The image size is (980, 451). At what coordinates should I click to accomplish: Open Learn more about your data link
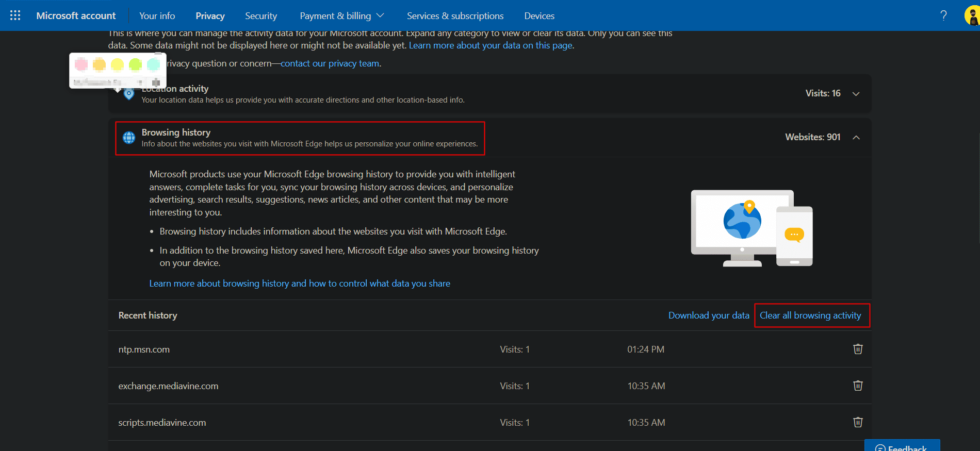[491, 45]
